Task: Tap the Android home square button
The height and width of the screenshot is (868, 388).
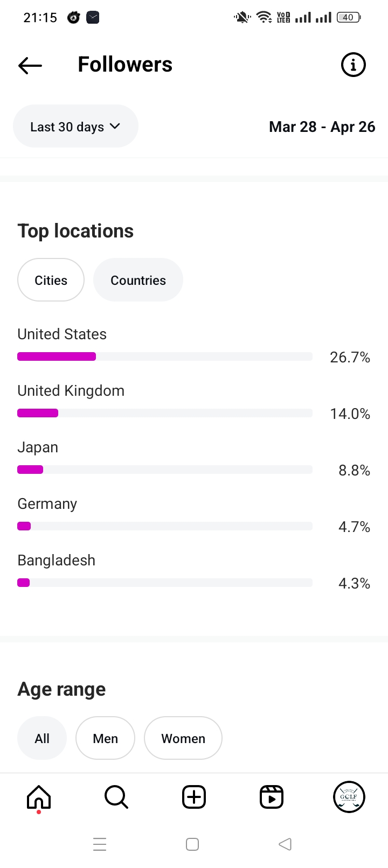Action: tap(192, 844)
